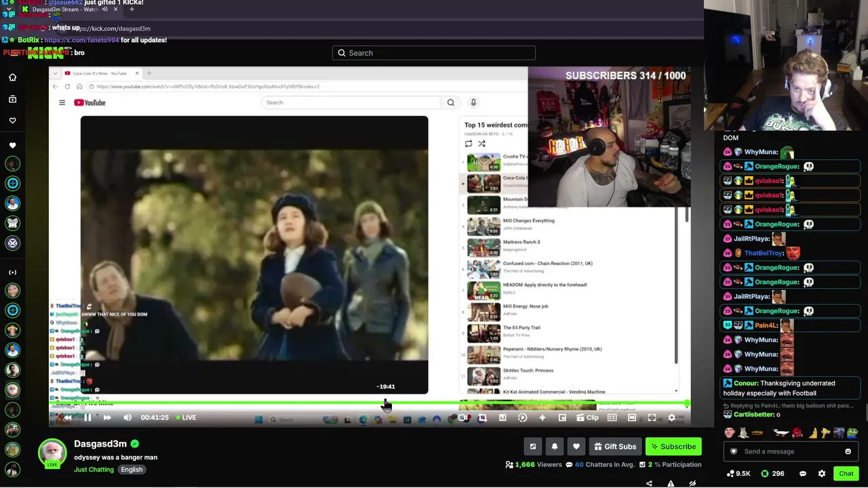Image resolution: width=868 pixels, height=488 pixels.
Task: Open Kick home from the sidebar
Action: (x=12, y=77)
